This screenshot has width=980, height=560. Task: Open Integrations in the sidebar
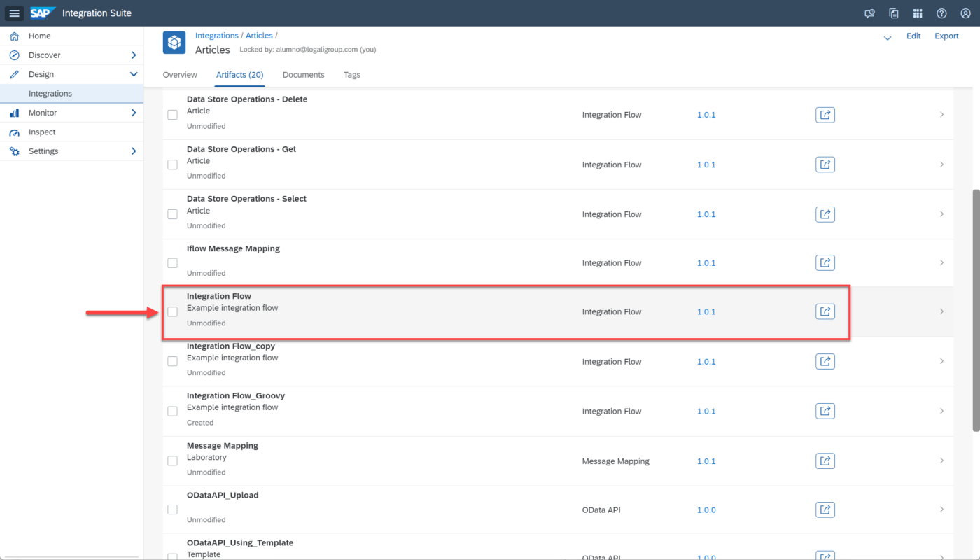click(71, 94)
